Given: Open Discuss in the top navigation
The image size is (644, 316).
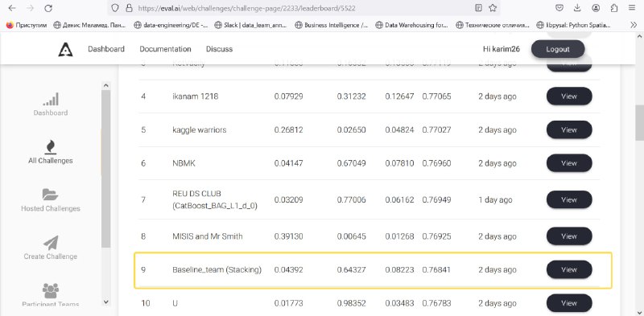Looking at the screenshot, I should point(219,49).
